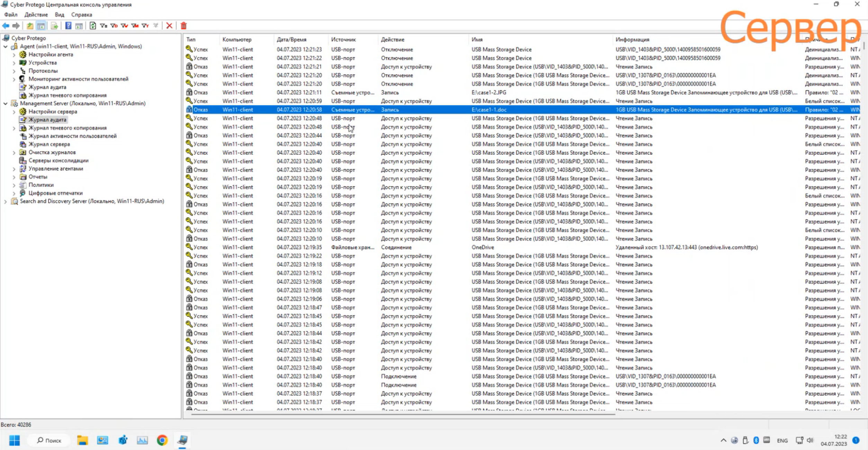Click the blue help question mark icon

coord(68,26)
